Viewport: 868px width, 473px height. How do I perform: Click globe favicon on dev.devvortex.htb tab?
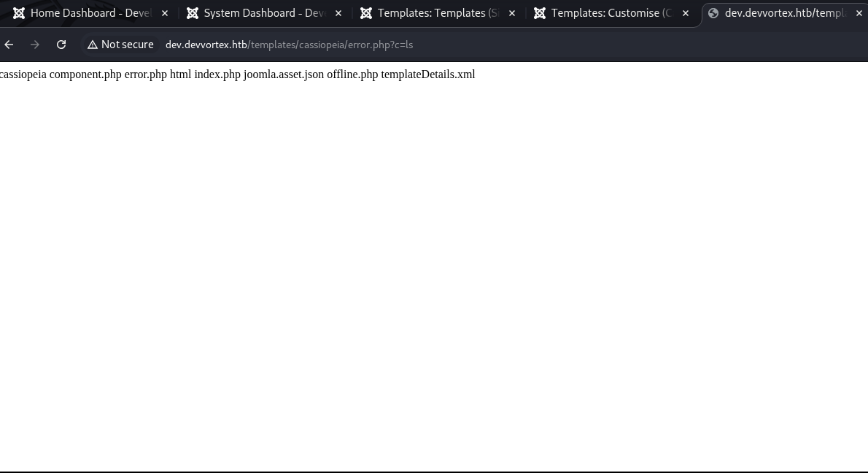click(713, 13)
